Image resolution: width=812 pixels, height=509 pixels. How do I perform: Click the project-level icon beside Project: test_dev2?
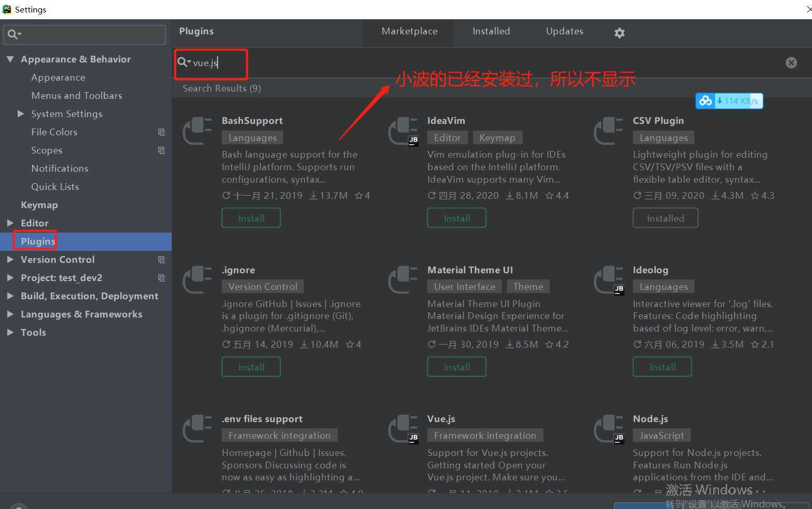point(162,278)
